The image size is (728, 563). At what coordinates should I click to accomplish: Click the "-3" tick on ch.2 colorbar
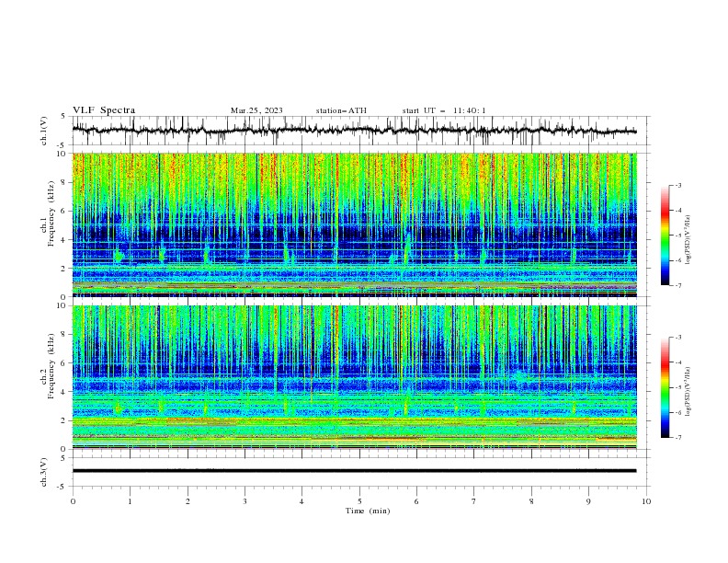[x=678, y=338]
